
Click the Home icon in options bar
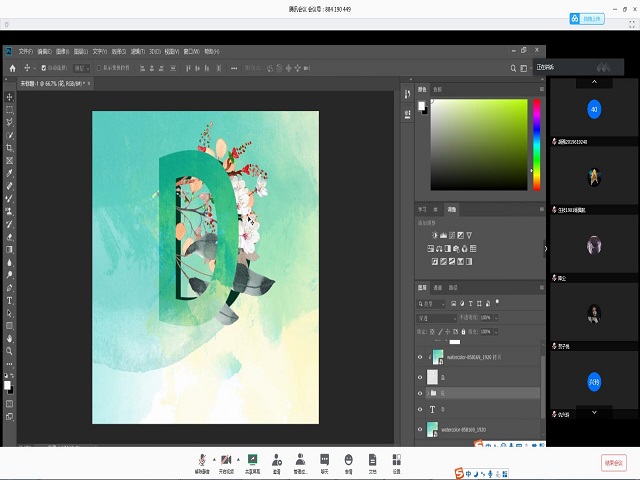point(12,68)
